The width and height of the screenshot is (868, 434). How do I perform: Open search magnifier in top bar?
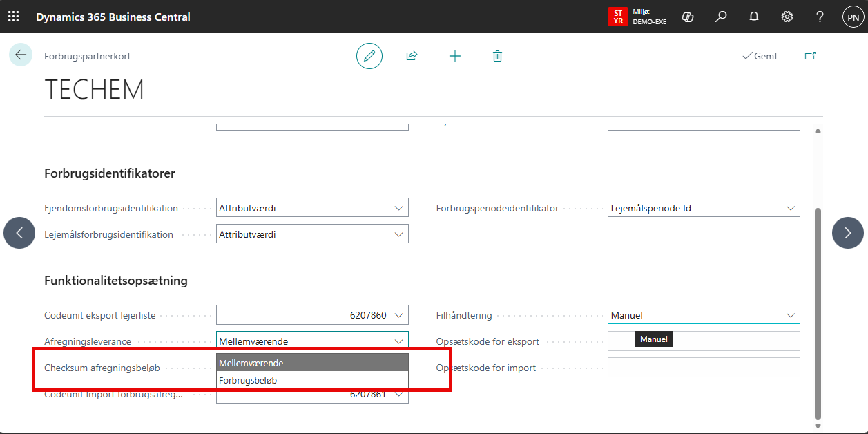[x=721, y=17]
